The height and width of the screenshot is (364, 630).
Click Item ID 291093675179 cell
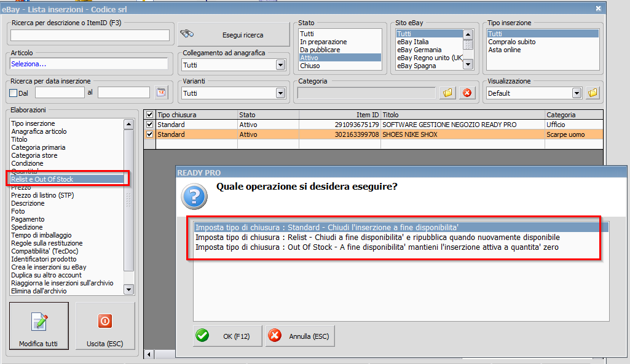pos(340,125)
